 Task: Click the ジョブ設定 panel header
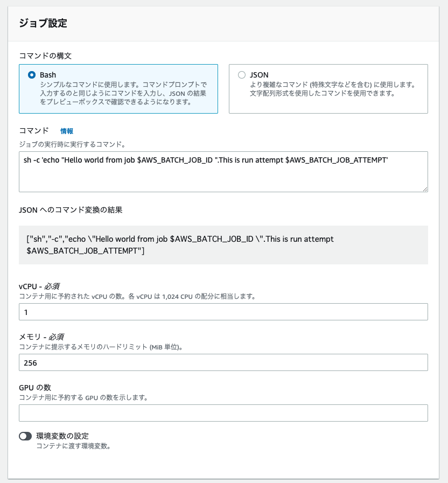coord(43,23)
